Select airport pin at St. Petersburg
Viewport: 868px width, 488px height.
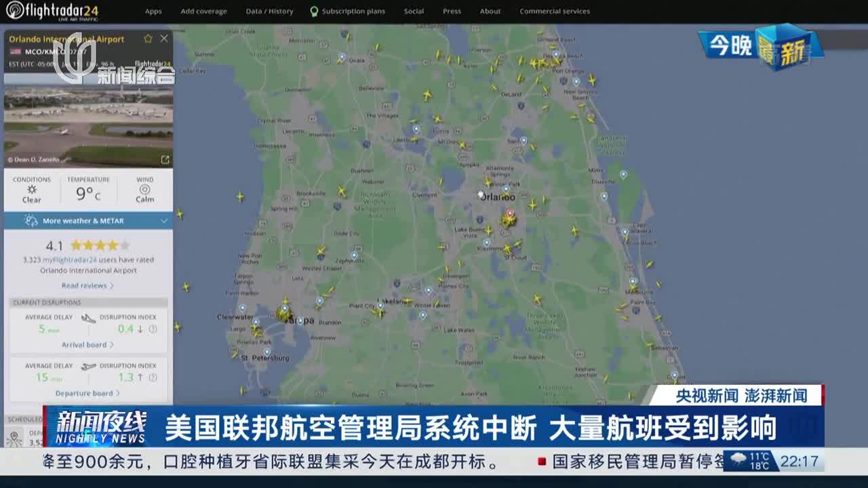[267, 352]
